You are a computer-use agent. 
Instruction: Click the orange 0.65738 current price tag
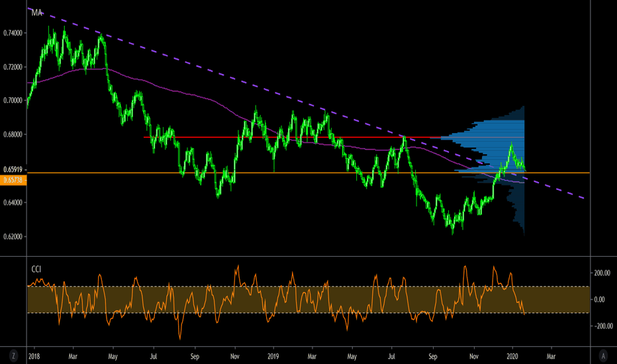click(x=13, y=179)
